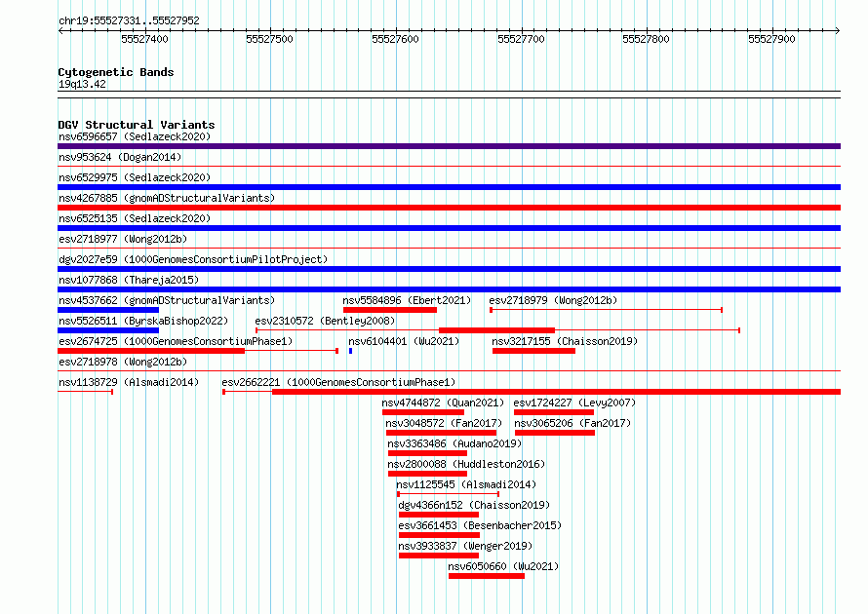Click nsv3065206 (Fan2017) label
868x614 pixels.
[572, 423]
